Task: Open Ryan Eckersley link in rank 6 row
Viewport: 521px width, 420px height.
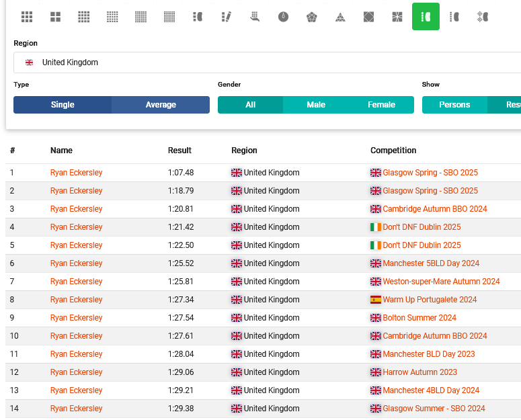Action: [x=76, y=263]
